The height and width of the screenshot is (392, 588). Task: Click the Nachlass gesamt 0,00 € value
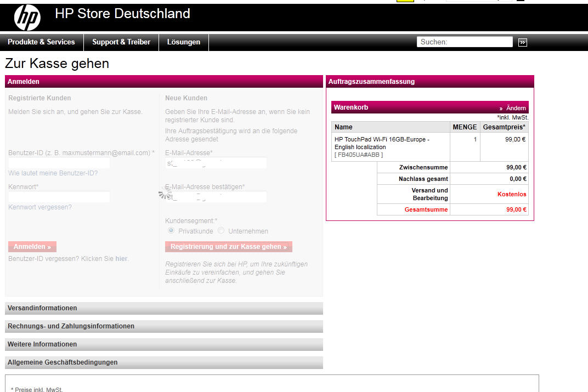pos(518,179)
